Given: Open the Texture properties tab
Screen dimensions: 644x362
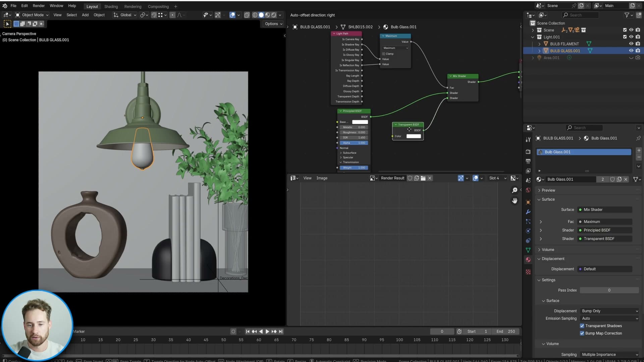Looking at the screenshot, I should (528, 272).
